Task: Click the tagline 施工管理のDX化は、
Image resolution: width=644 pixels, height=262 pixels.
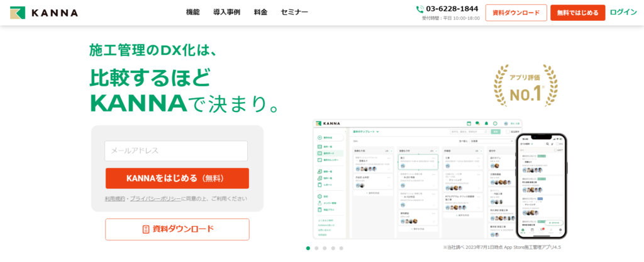Action: (153, 50)
